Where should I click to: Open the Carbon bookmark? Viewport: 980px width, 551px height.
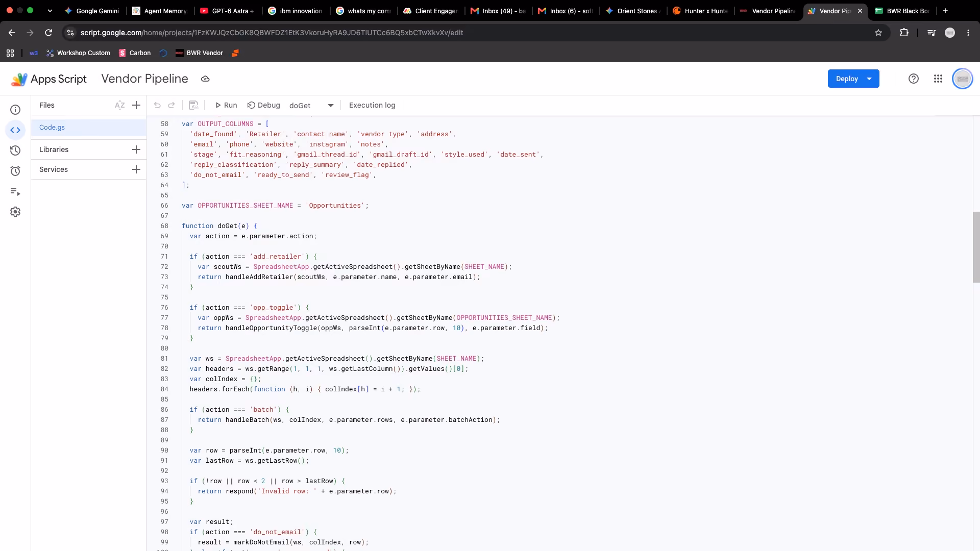coord(135,53)
